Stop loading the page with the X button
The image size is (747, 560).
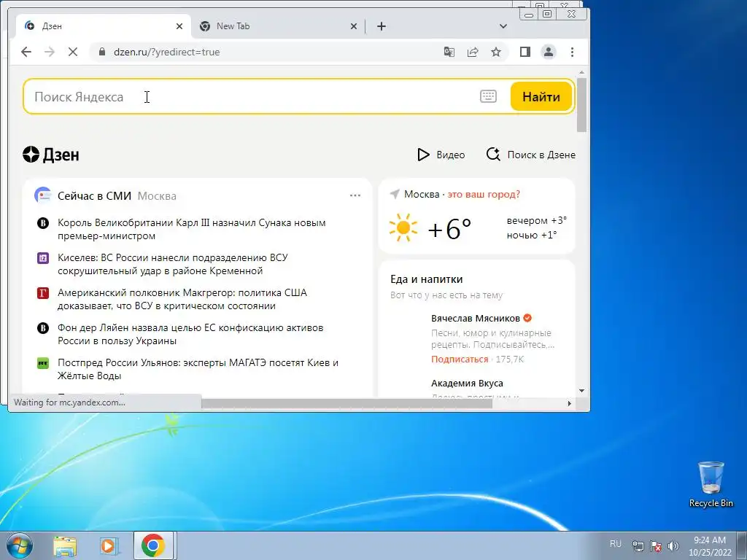pyautogui.click(x=73, y=52)
